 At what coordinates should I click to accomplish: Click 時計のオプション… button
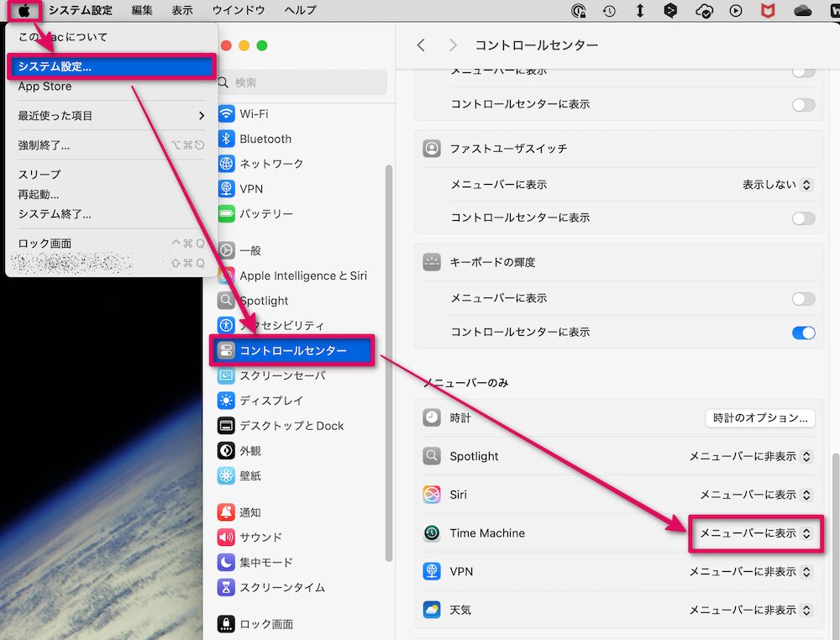(x=760, y=417)
